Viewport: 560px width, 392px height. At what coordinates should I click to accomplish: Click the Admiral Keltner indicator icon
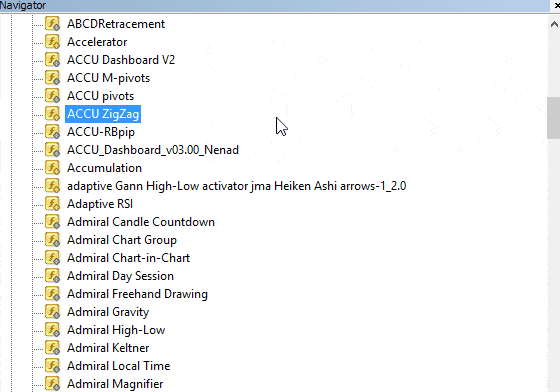pyautogui.click(x=52, y=348)
